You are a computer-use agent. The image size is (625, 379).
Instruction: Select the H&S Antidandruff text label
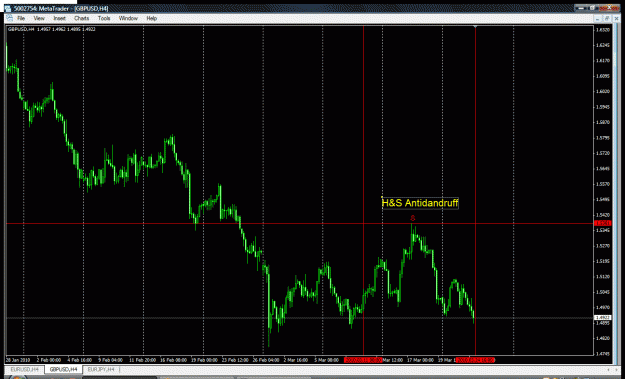420,203
